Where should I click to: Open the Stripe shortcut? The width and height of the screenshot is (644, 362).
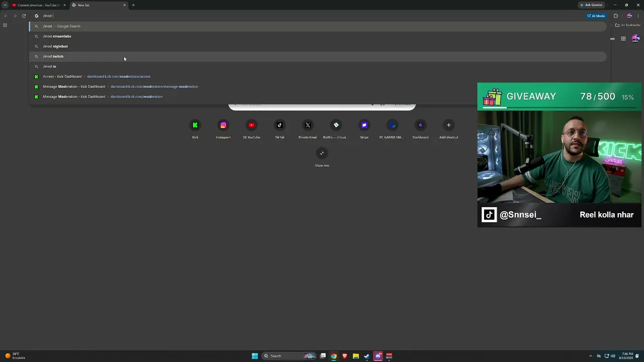[364, 129]
